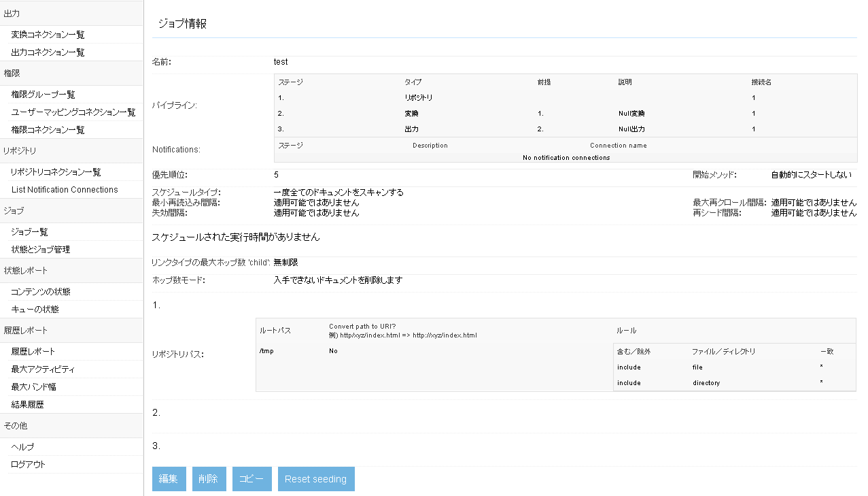Open List Notification Connections

[x=65, y=190]
